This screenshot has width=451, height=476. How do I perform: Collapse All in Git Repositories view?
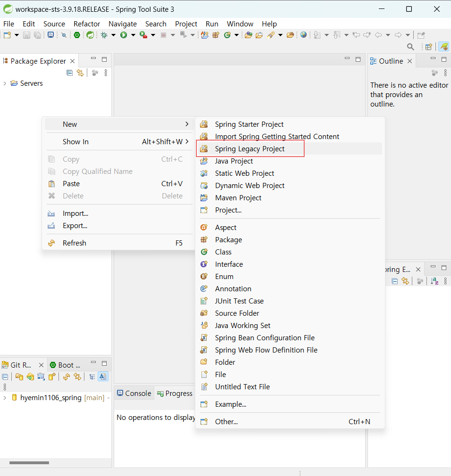pos(5,377)
